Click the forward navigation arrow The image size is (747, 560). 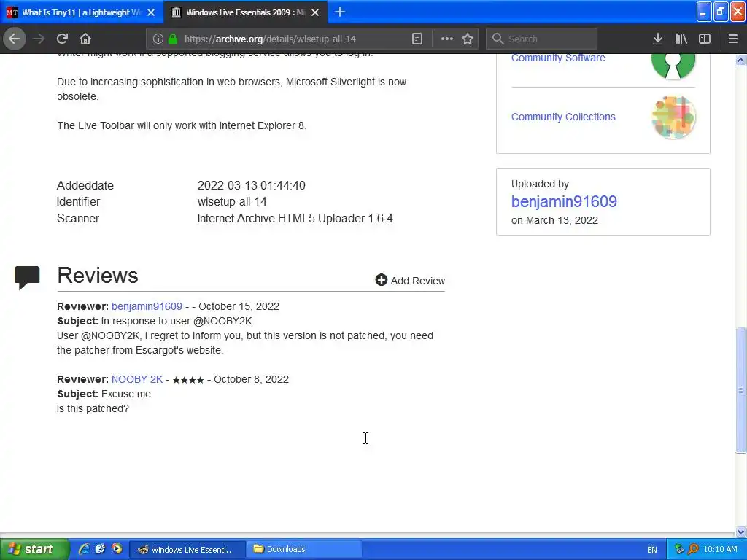click(39, 39)
